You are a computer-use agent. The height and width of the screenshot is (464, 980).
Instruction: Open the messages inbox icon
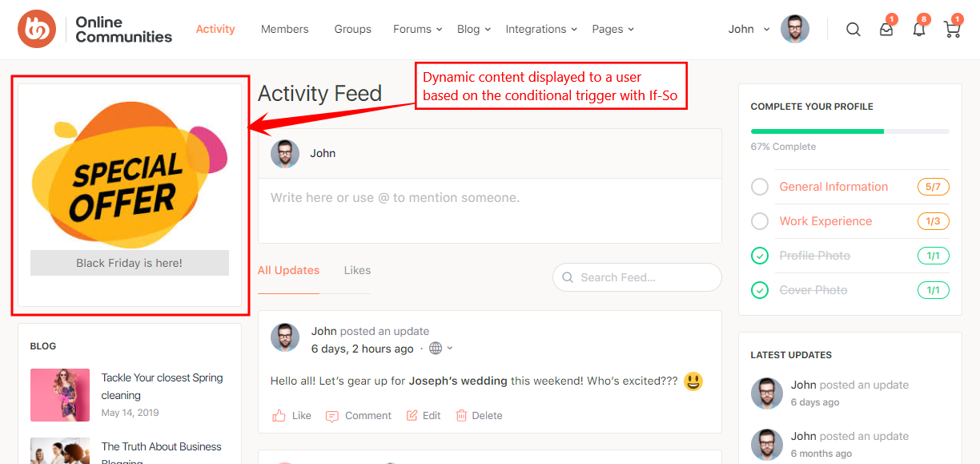click(x=886, y=29)
